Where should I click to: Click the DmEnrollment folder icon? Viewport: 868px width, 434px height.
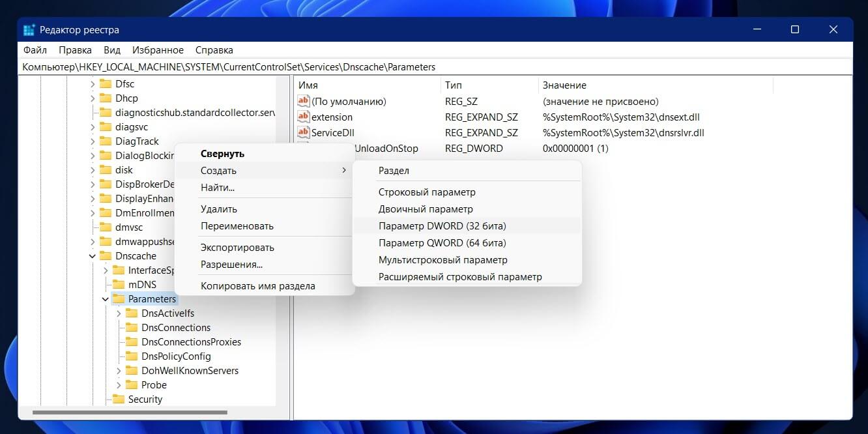106,213
